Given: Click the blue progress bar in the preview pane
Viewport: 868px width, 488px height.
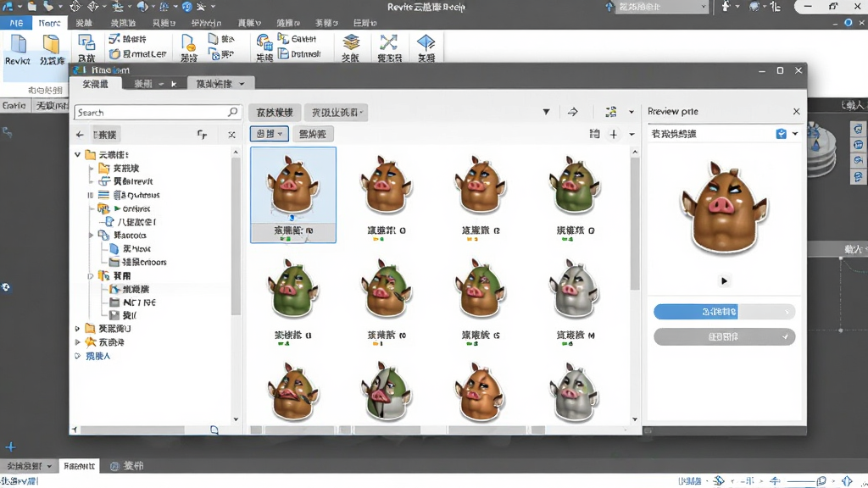Looking at the screenshot, I should 724,312.
